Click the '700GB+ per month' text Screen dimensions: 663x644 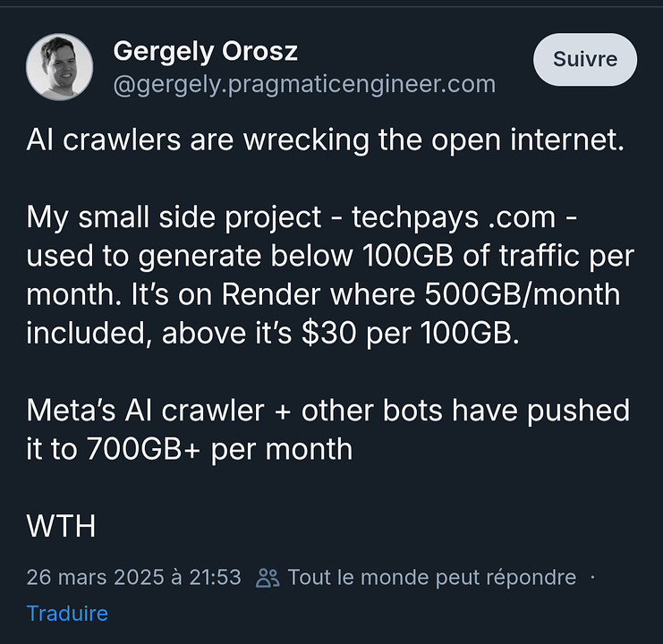pos(219,449)
